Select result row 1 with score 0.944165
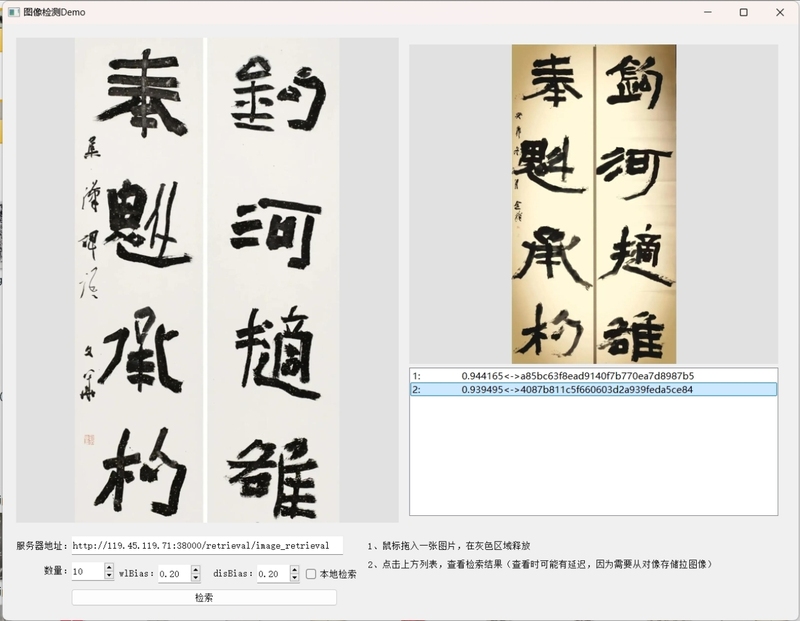Image resolution: width=800 pixels, height=621 pixels. pos(593,376)
